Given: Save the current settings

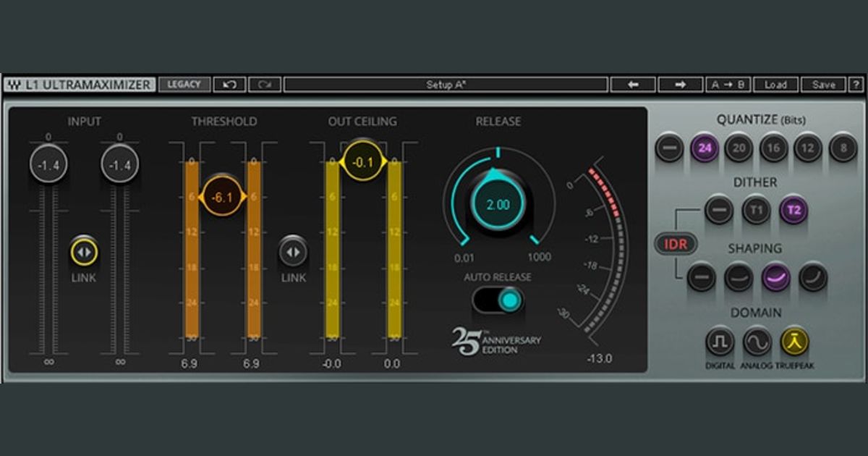Looking at the screenshot, I should coord(823,84).
